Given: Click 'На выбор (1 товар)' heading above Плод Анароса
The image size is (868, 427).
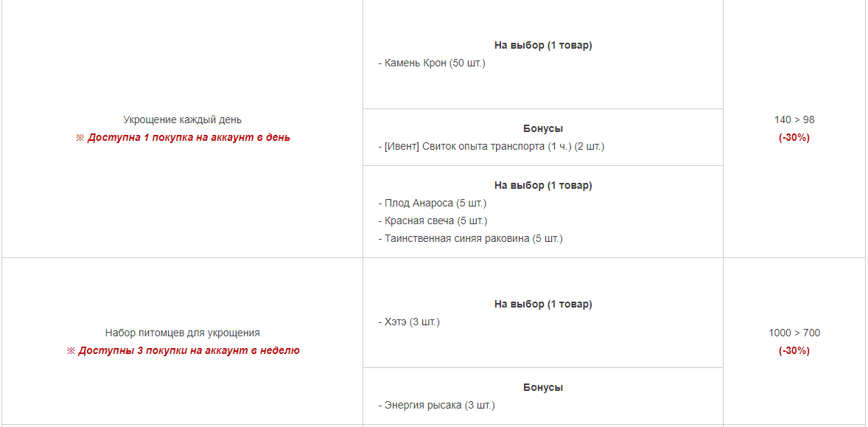Looking at the screenshot, I should pos(543,185).
